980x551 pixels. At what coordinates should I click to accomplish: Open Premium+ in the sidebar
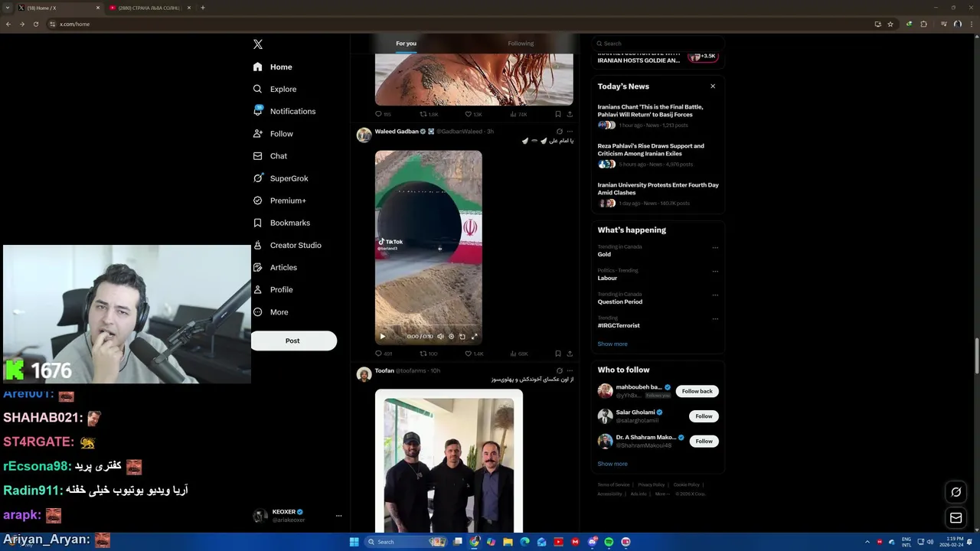pos(279,201)
